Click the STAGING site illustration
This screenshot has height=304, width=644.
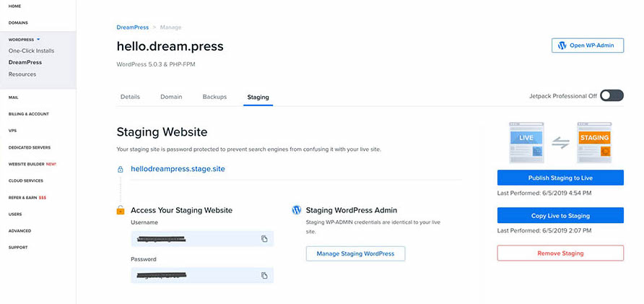click(x=594, y=142)
